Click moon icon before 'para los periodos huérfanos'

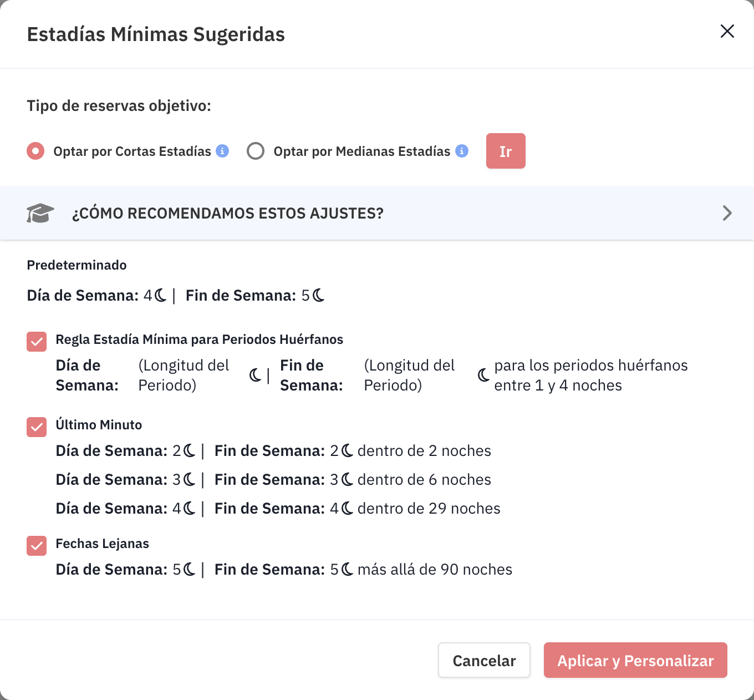click(483, 376)
